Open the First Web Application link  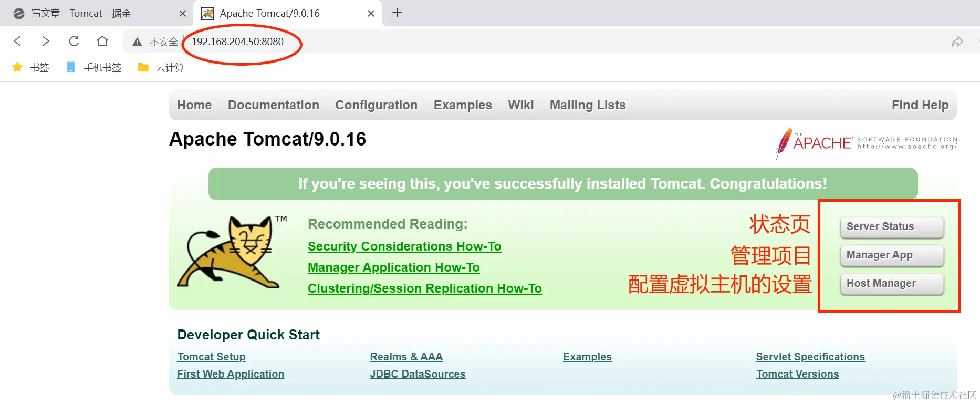[x=231, y=374]
